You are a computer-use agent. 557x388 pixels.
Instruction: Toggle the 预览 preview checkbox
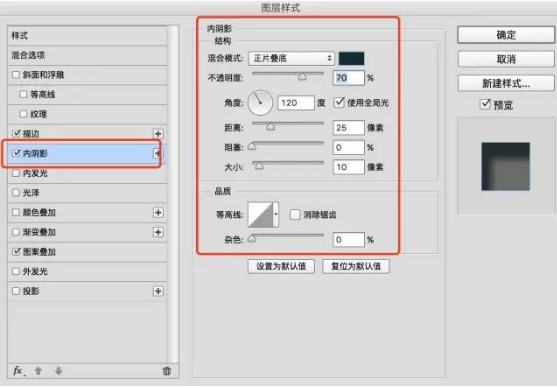pyautogui.click(x=485, y=104)
